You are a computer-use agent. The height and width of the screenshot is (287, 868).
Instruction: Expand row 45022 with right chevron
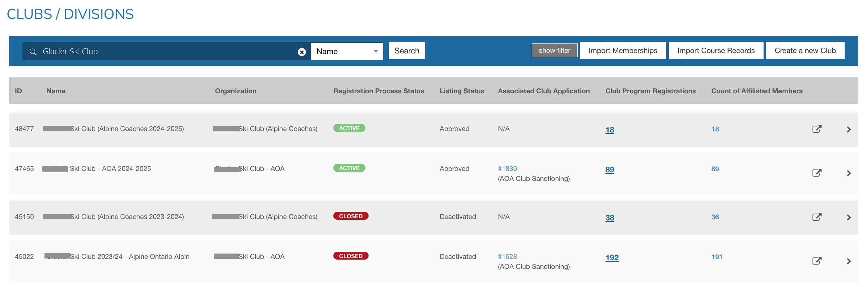(x=849, y=261)
